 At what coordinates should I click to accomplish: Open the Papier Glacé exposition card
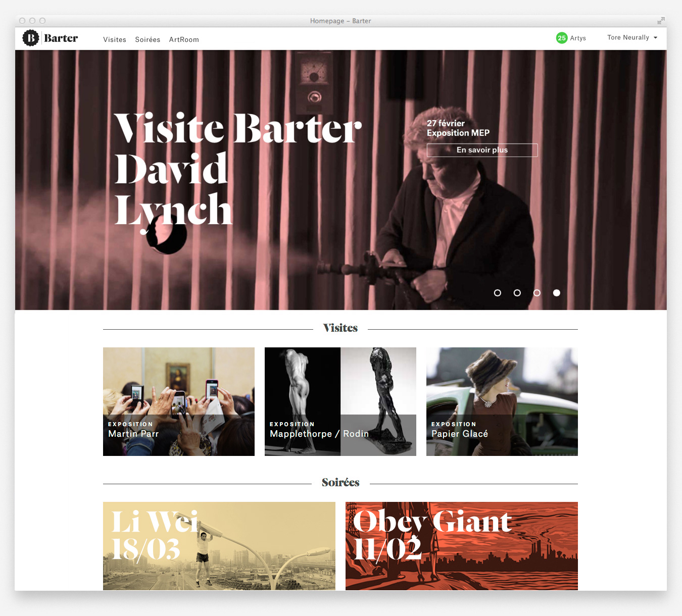tap(502, 401)
